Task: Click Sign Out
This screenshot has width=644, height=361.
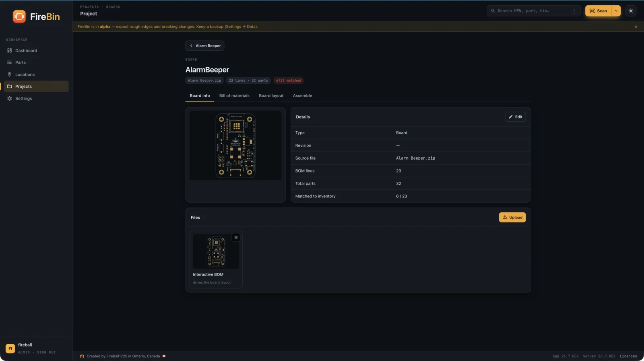Action: point(46,352)
